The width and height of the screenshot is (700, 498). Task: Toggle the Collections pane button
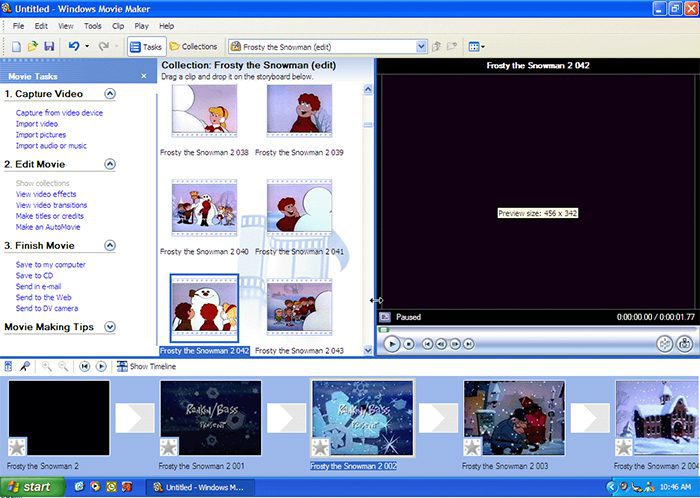click(x=193, y=46)
